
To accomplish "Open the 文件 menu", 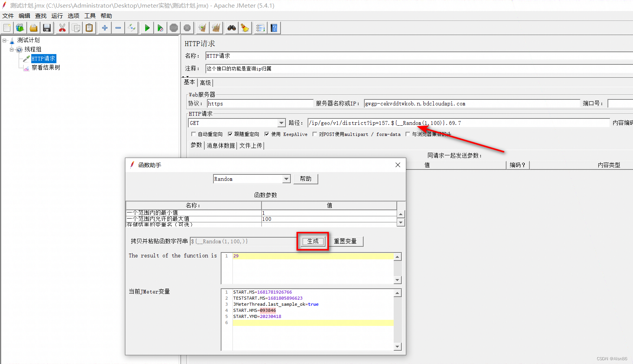I will coord(8,16).
